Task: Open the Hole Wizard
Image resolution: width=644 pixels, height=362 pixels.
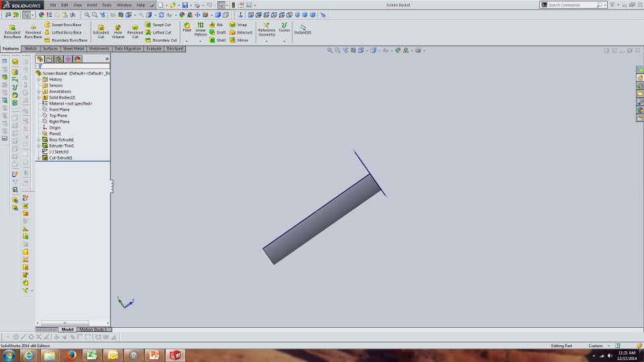Action: tap(118, 32)
